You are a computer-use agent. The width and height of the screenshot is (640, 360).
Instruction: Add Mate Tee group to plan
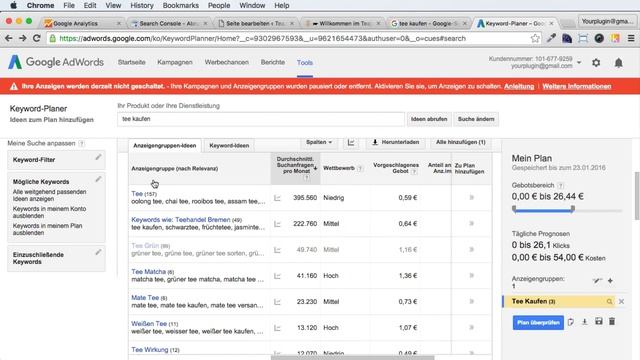[x=471, y=302]
